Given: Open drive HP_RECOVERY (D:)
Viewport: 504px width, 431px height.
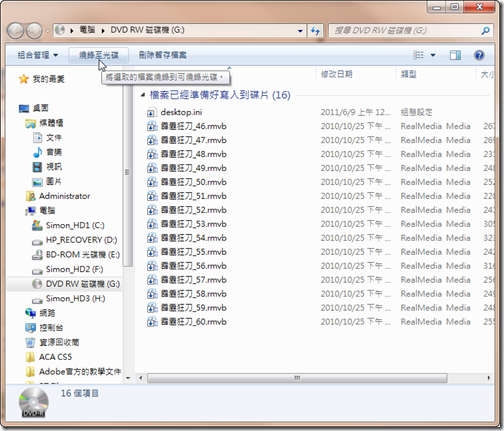Looking at the screenshot, I should 75,240.
